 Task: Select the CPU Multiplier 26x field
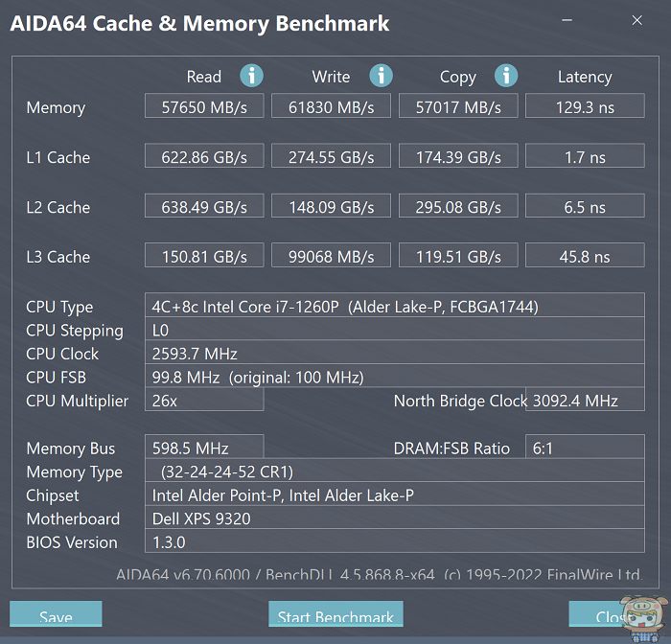tap(204, 400)
